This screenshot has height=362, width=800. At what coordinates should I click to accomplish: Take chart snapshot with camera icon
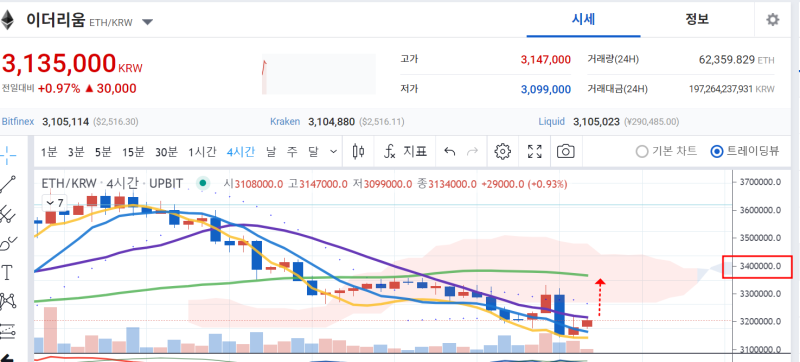click(565, 151)
